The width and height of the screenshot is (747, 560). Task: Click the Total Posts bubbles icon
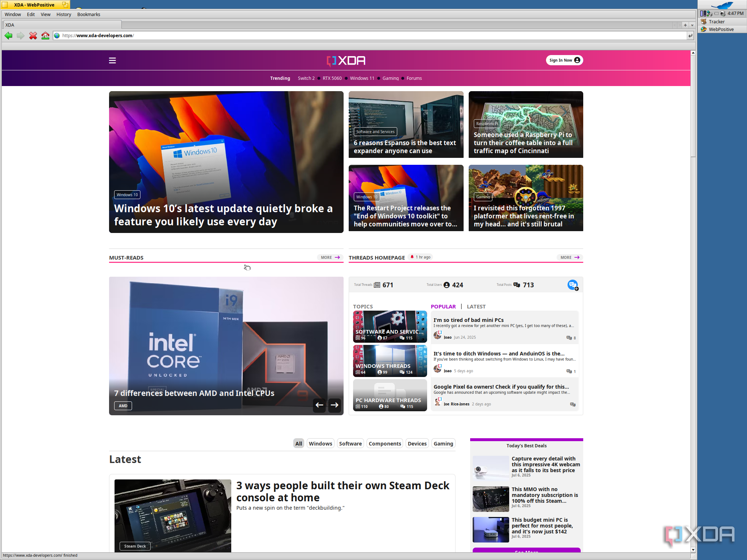coord(517,285)
